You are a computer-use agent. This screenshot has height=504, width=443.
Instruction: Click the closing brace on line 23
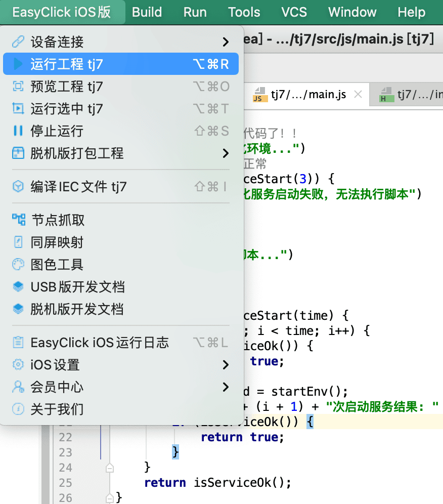point(175,452)
